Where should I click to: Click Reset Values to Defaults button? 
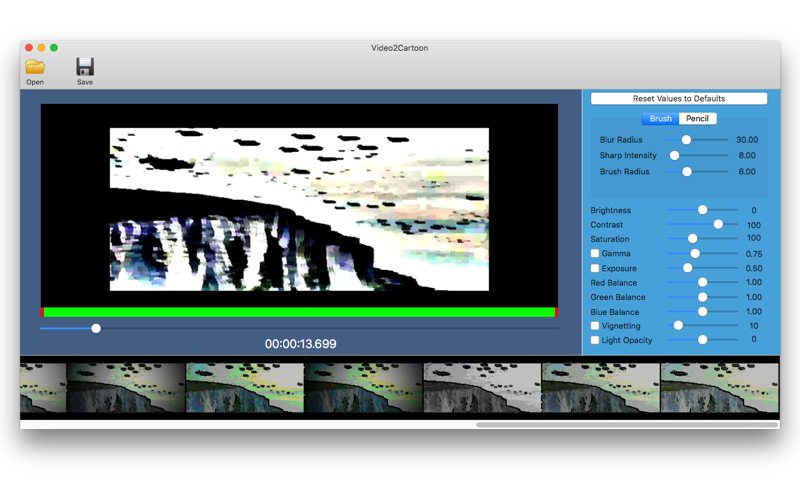coord(679,98)
